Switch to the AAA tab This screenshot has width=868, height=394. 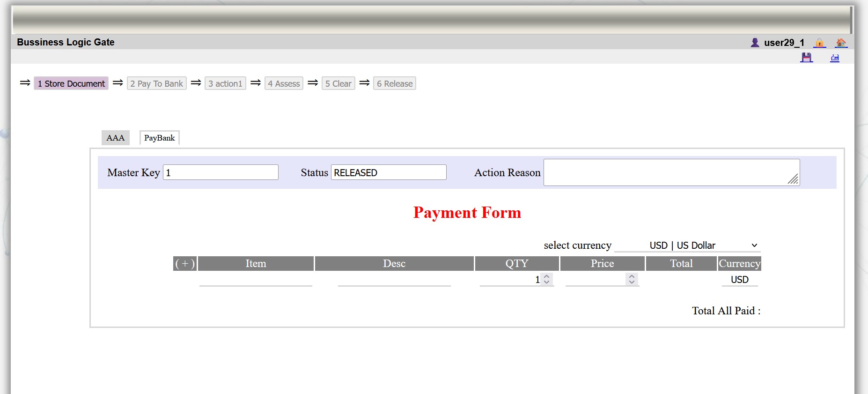pos(115,138)
